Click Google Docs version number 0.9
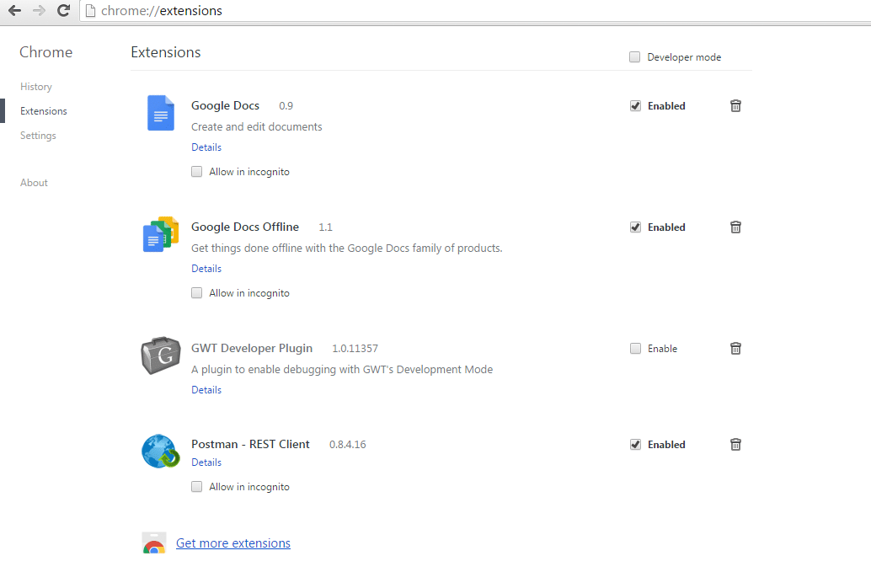The image size is (871, 588). click(286, 105)
